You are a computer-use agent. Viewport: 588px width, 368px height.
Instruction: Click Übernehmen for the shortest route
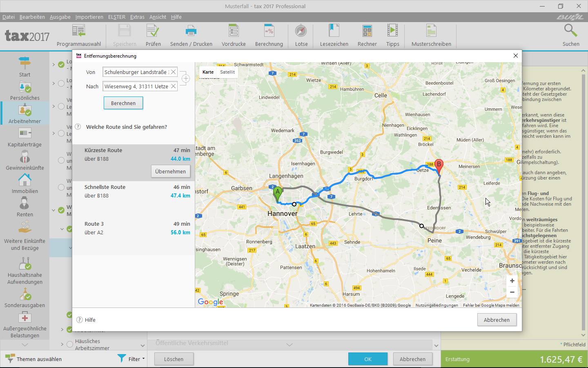click(170, 171)
